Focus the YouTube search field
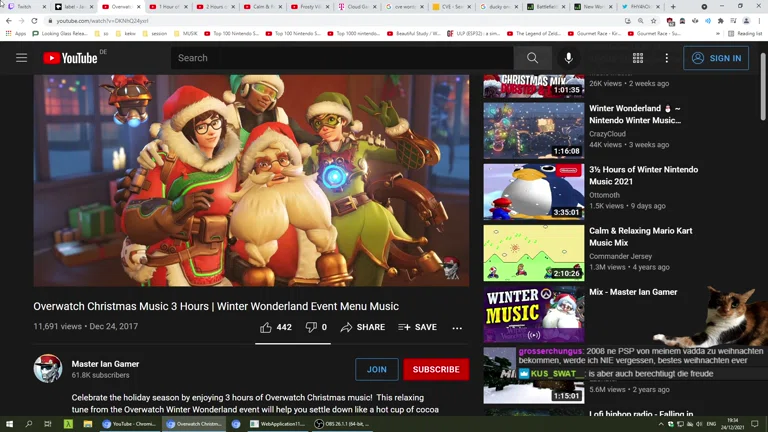Screen dimensions: 768x432 click(x=342, y=58)
